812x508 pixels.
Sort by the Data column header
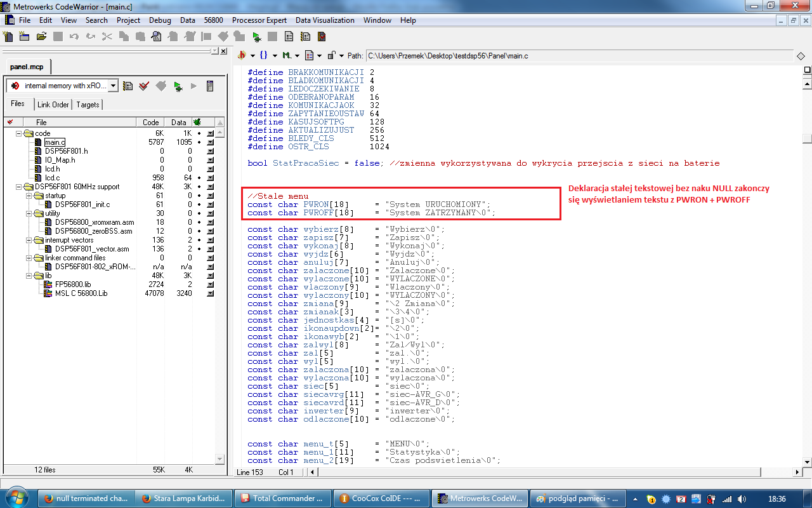click(x=178, y=122)
